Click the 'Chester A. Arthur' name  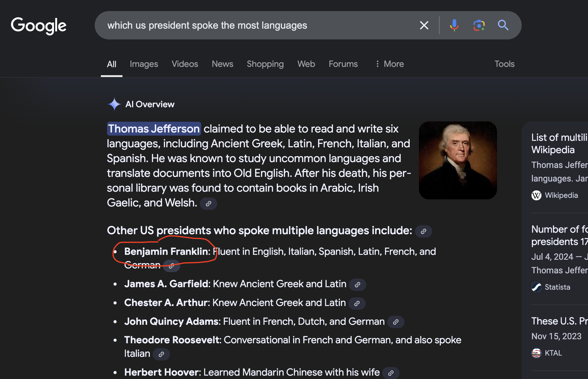click(x=167, y=303)
